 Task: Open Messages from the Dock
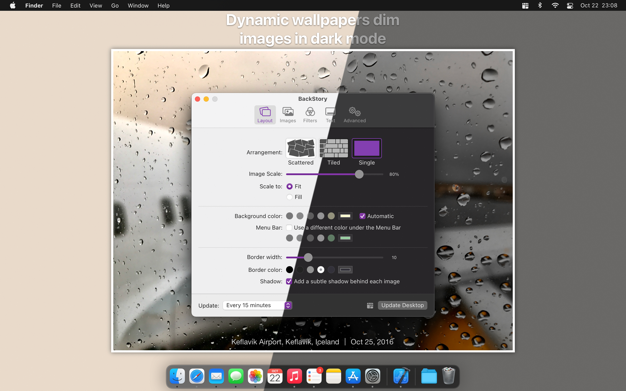pos(236,376)
